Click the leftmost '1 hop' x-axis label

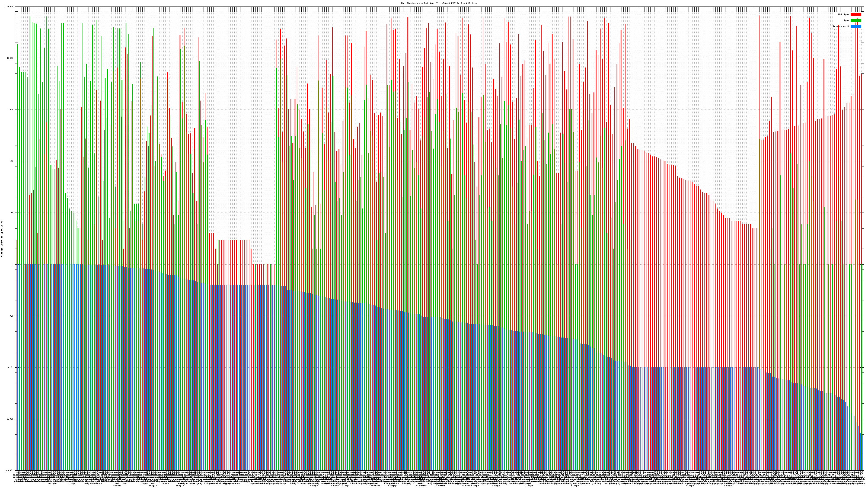click(x=71, y=484)
